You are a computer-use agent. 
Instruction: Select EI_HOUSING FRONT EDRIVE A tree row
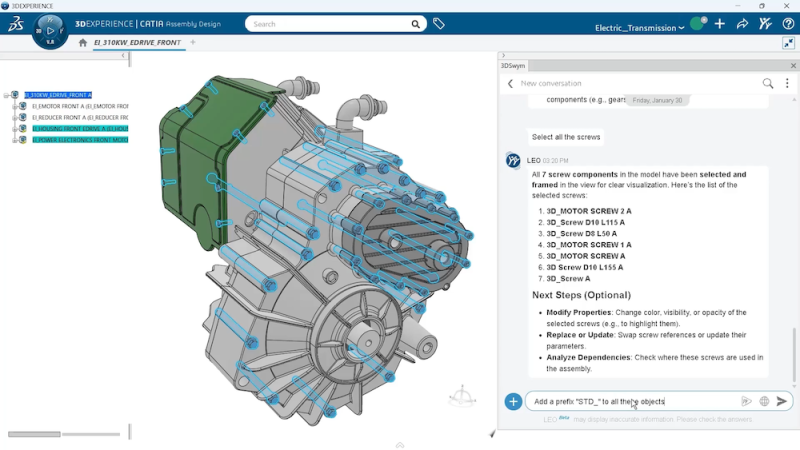(x=80, y=129)
